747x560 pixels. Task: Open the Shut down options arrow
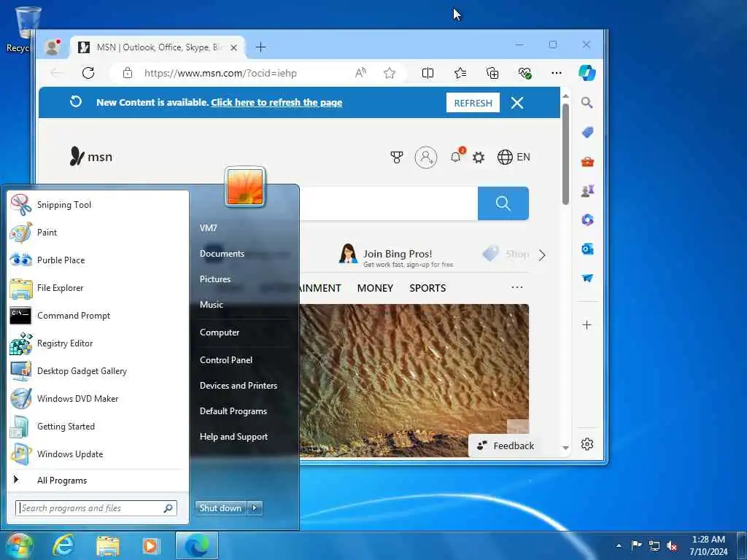255,508
